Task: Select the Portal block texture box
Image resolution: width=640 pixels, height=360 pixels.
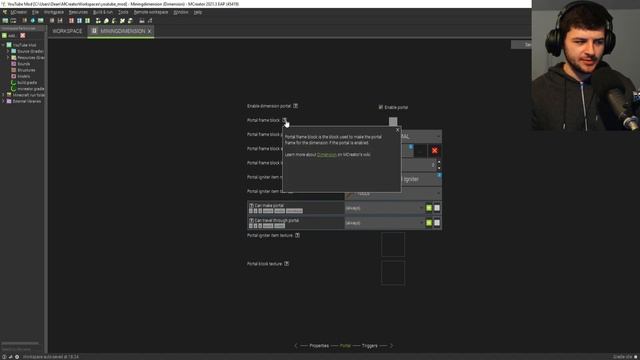Action: [393, 273]
